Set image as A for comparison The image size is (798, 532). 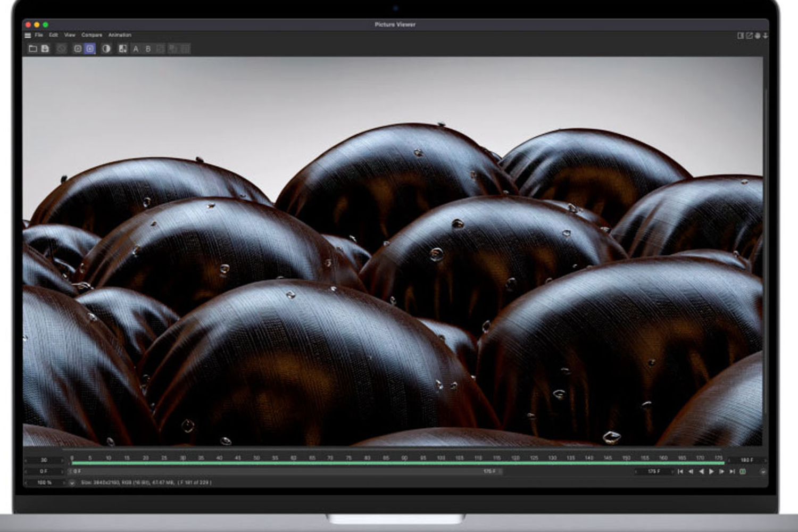click(136, 49)
